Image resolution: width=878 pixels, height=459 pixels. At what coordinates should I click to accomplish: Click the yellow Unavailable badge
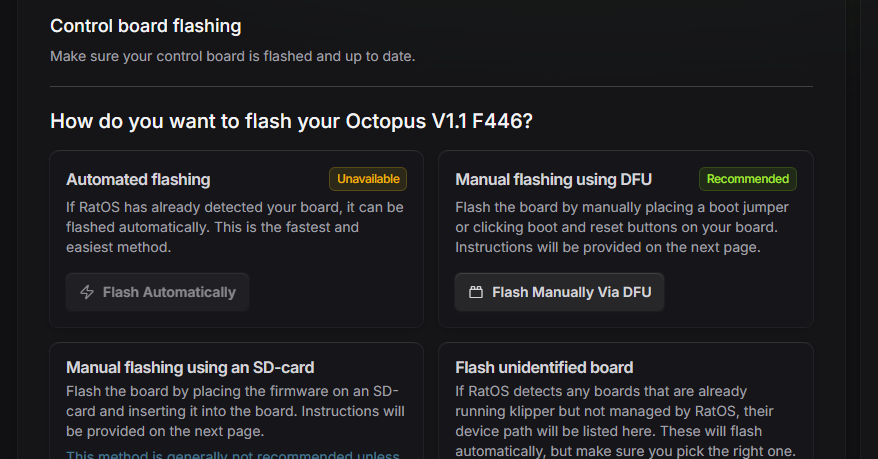coord(368,179)
